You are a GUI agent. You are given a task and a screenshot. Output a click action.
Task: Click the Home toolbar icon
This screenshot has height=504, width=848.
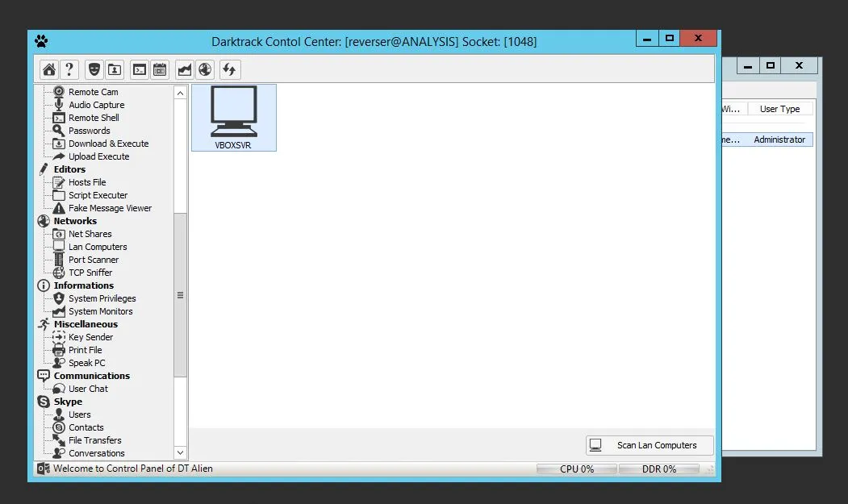(x=49, y=70)
